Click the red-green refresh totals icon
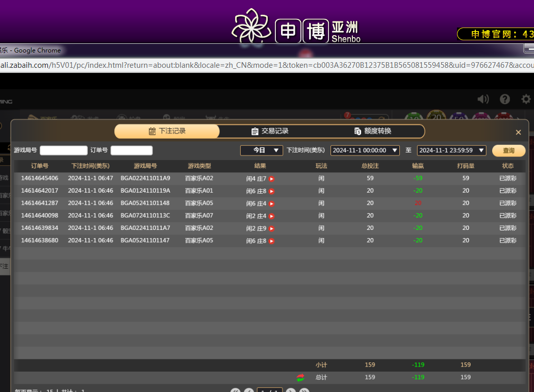 tap(300, 377)
